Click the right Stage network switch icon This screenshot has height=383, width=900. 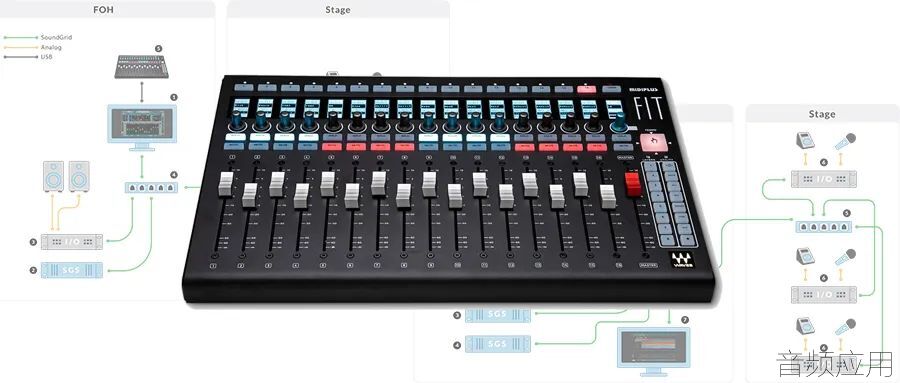[824, 226]
